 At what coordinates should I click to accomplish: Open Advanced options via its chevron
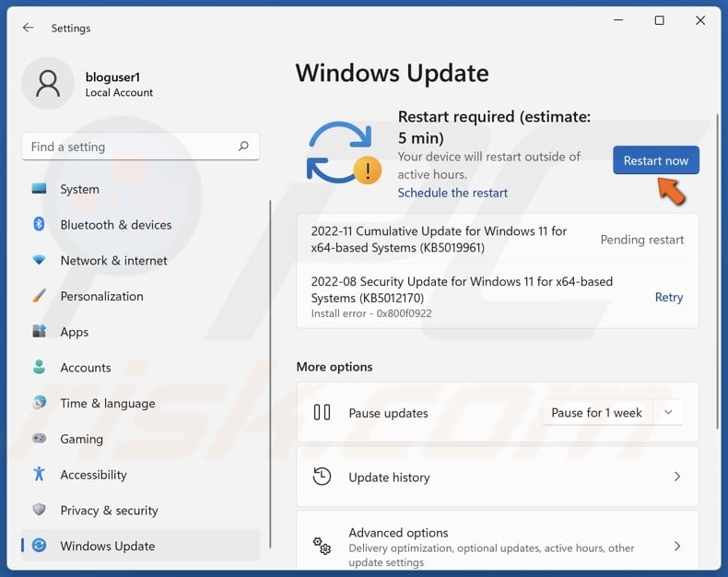click(676, 547)
